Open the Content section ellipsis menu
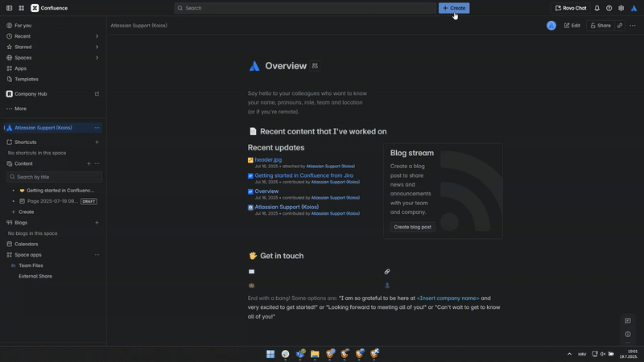 pos(97,163)
